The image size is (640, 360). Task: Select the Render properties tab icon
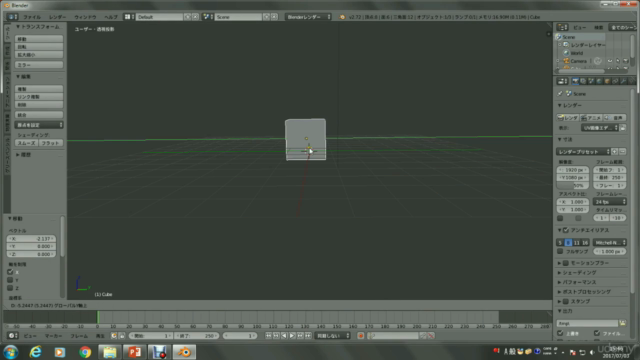pos(575,81)
